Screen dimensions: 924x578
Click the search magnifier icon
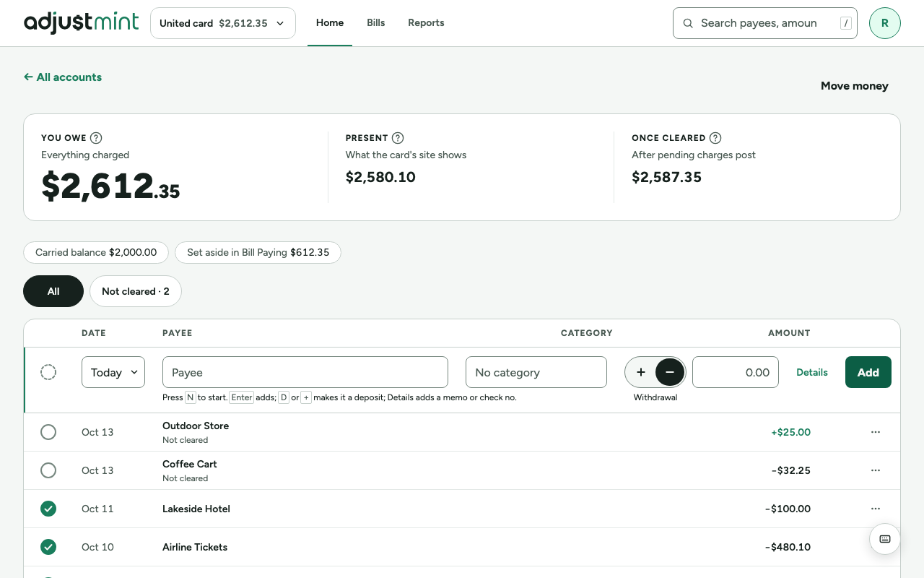pos(688,23)
